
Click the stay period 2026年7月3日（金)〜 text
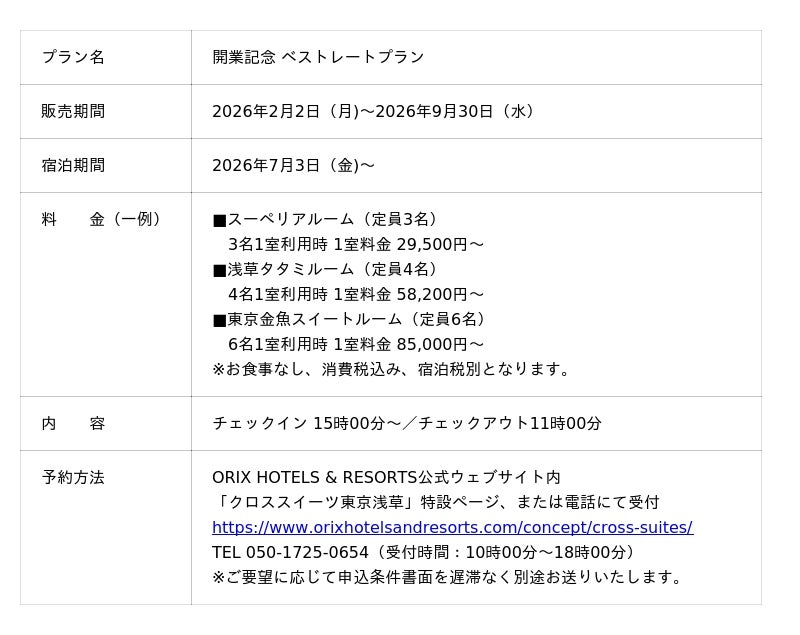(293, 165)
